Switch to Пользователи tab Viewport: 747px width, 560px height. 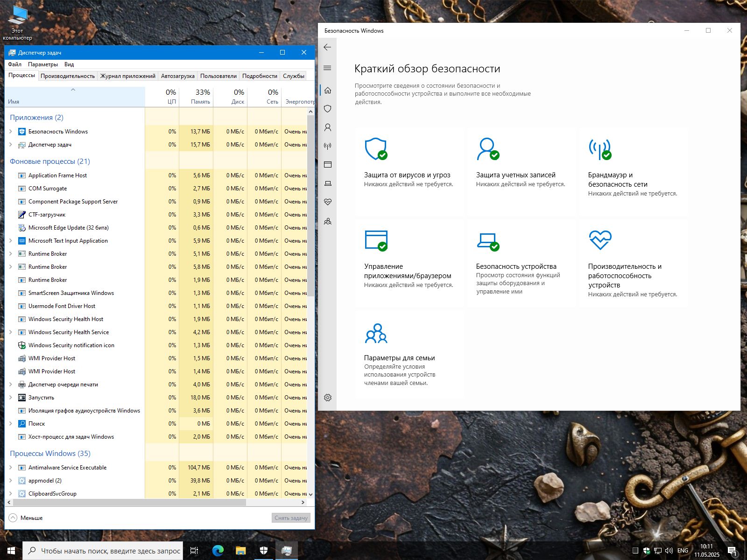(218, 76)
